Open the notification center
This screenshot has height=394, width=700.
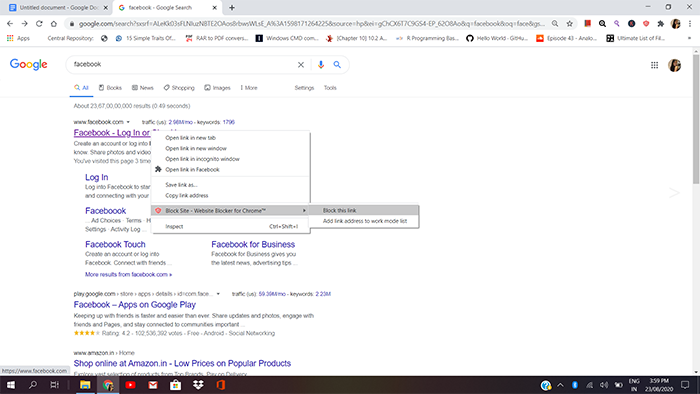point(685,385)
